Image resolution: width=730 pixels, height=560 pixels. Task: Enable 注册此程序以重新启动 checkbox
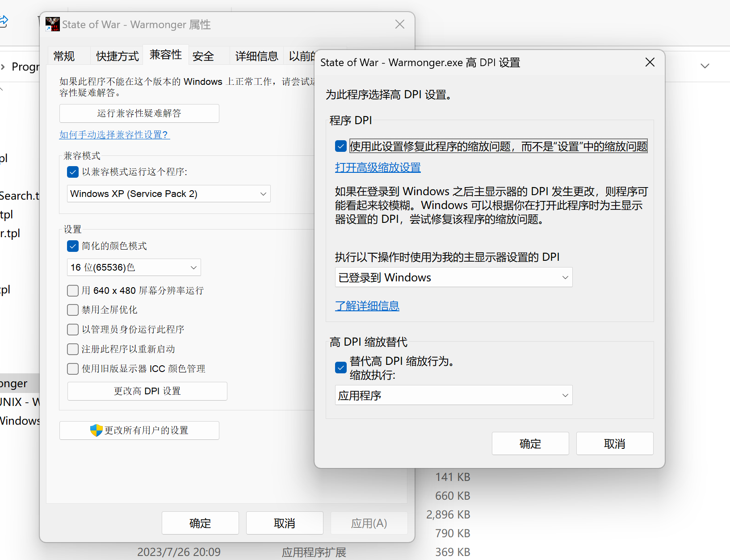click(x=73, y=349)
